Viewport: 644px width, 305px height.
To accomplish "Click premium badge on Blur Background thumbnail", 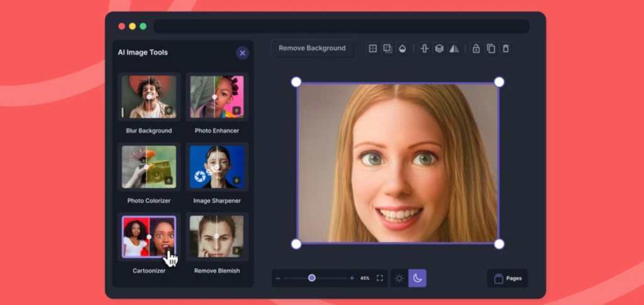I will [169, 111].
